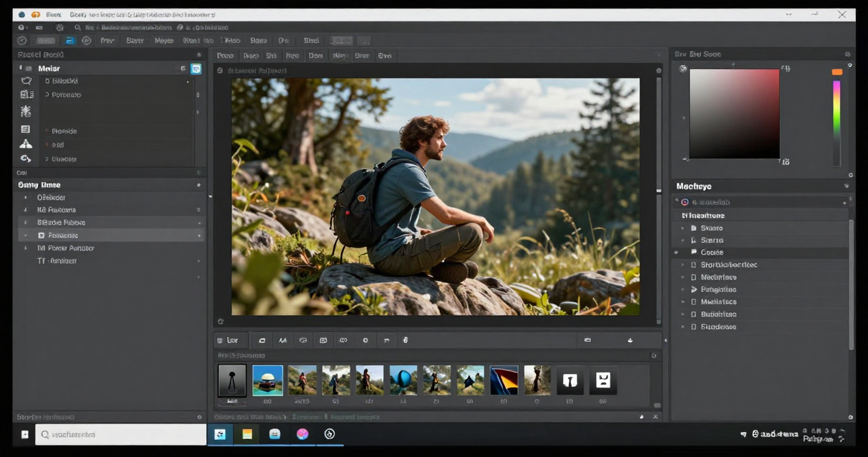
Task: Switch to the first tab above the canvas
Action: tap(226, 55)
